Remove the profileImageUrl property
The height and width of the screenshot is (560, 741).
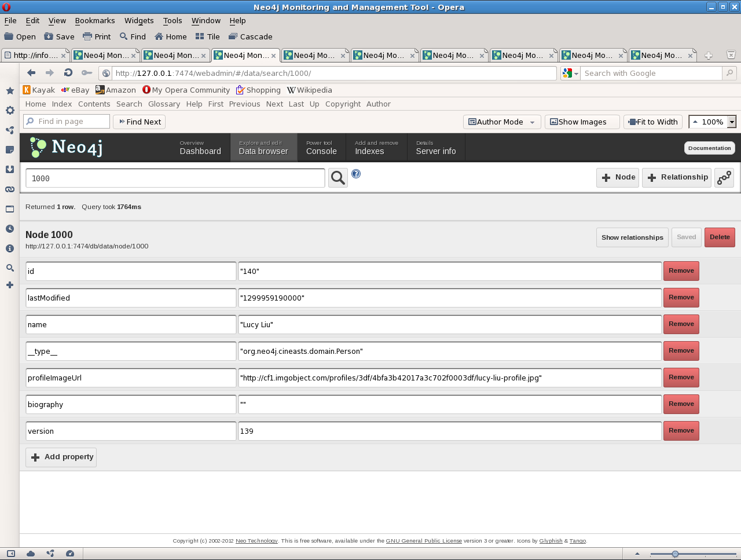[x=681, y=378]
